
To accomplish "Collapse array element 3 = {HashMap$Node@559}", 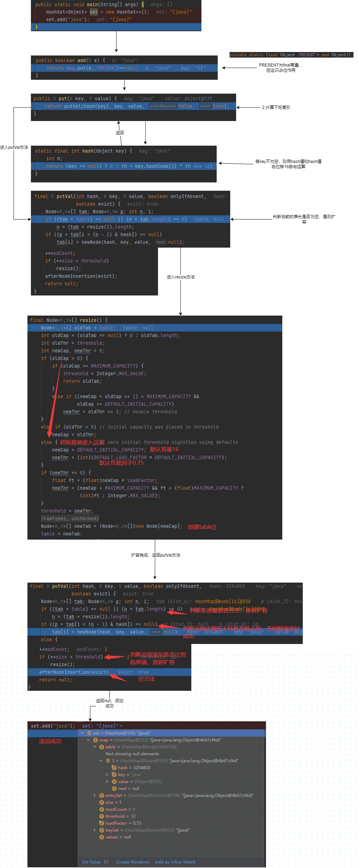I will [101, 760].
